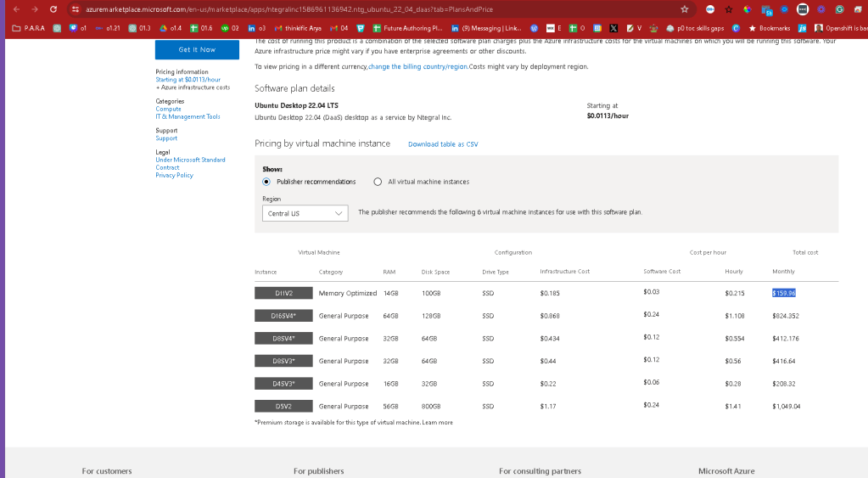
Task: Open the o3 LinkedIn bookmark
Action: click(x=257, y=28)
